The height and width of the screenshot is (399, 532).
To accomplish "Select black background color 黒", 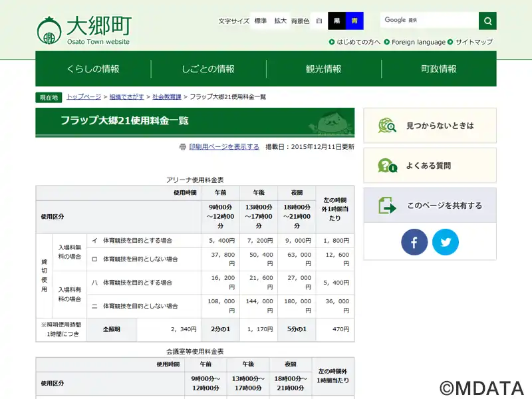I will 337,21.
